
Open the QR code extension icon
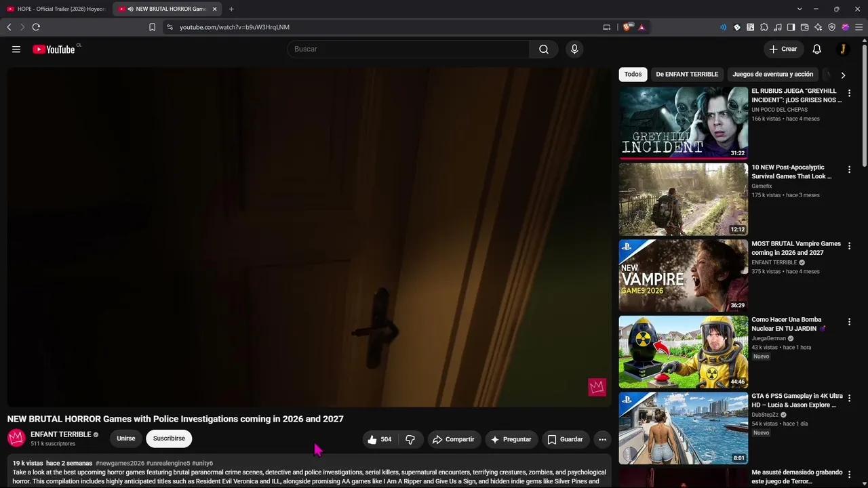750,27
